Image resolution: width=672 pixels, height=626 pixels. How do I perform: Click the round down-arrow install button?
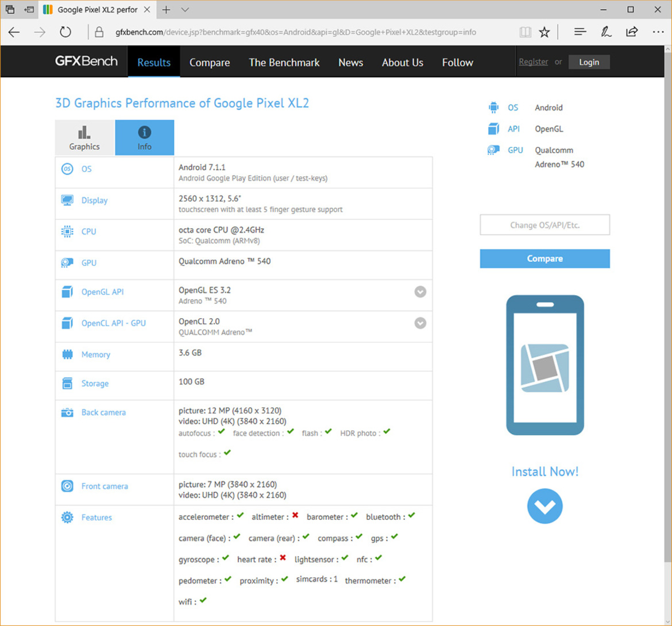(x=544, y=506)
